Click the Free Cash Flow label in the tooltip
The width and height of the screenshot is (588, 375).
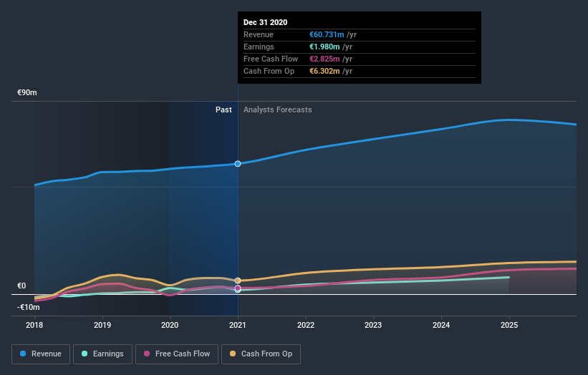pyautogui.click(x=271, y=59)
